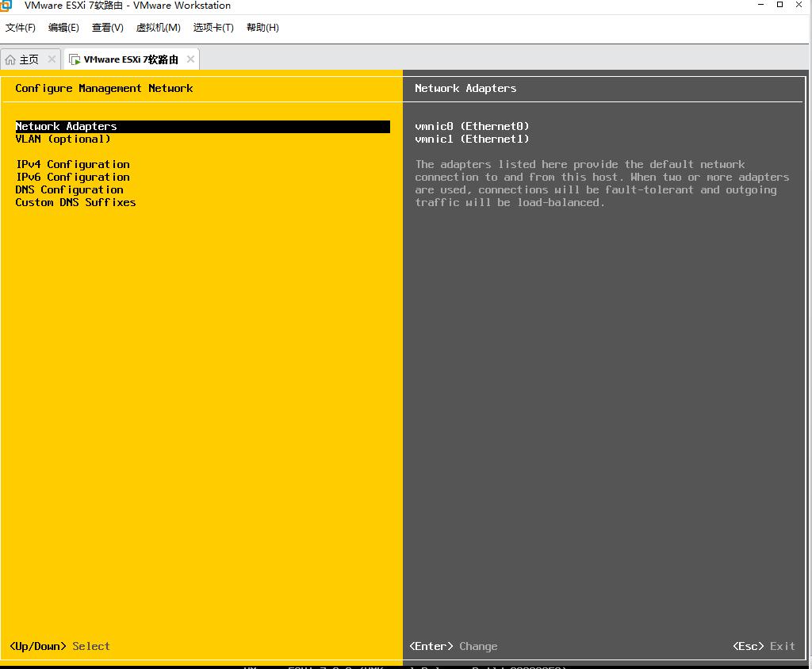Viewport: 812px width, 669px height.
Task: Choose IPv4 Configuration option
Action: coord(73,165)
